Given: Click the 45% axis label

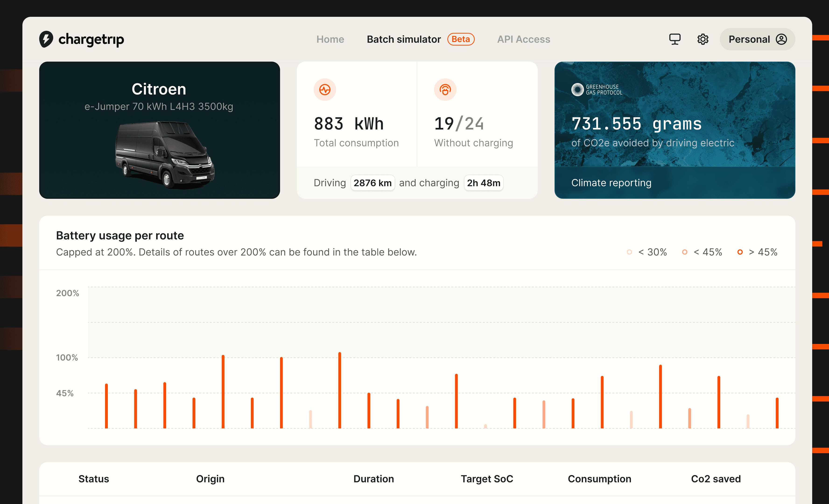Looking at the screenshot, I should [65, 393].
